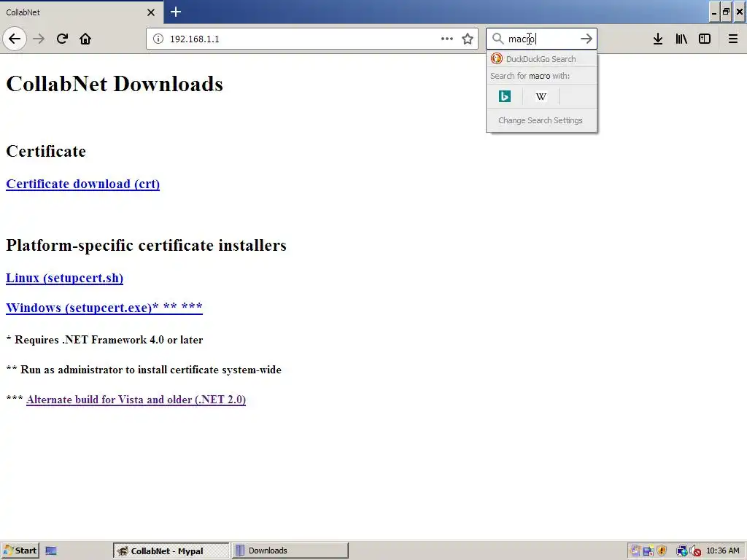Open the browser home page

[85, 39]
